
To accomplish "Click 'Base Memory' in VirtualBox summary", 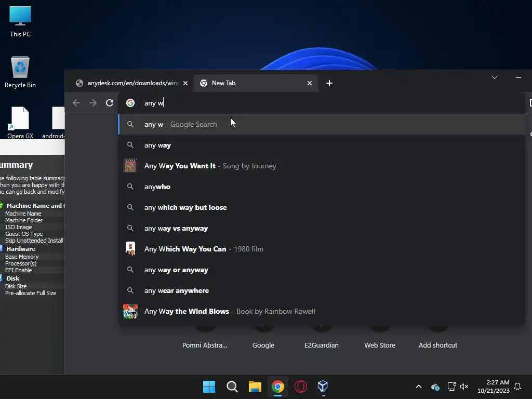I will [22, 257].
